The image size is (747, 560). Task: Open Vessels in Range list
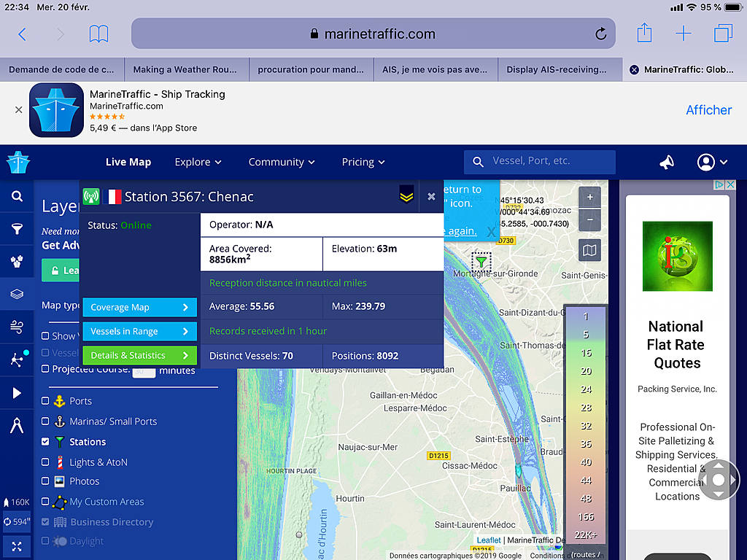point(139,332)
